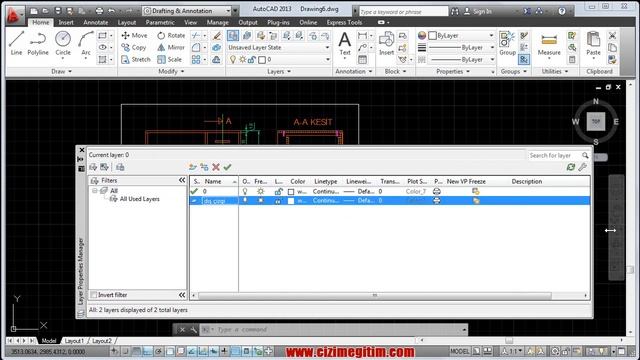This screenshot has width=640, height=360.
Task: Select the Polyline tool
Action: pos(38,43)
